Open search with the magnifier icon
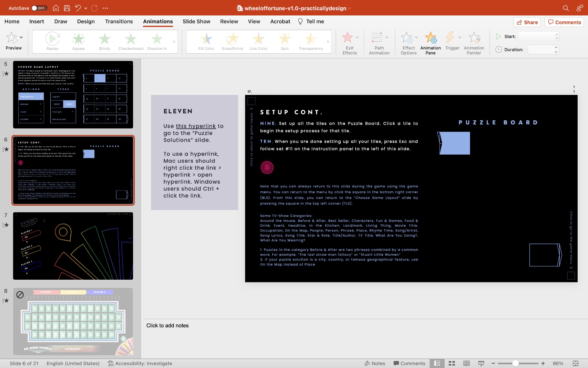This screenshot has height=368, width=588. click(566, 8)
